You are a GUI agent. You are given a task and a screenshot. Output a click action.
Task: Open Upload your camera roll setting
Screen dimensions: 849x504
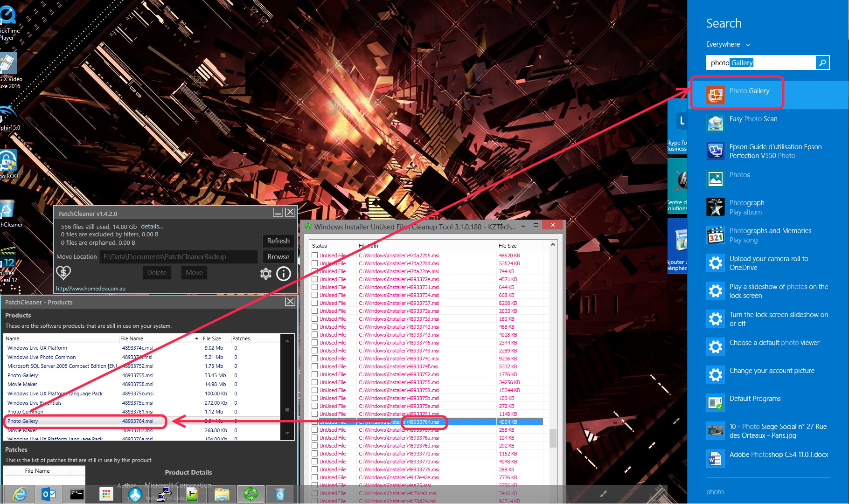point(768,263)
